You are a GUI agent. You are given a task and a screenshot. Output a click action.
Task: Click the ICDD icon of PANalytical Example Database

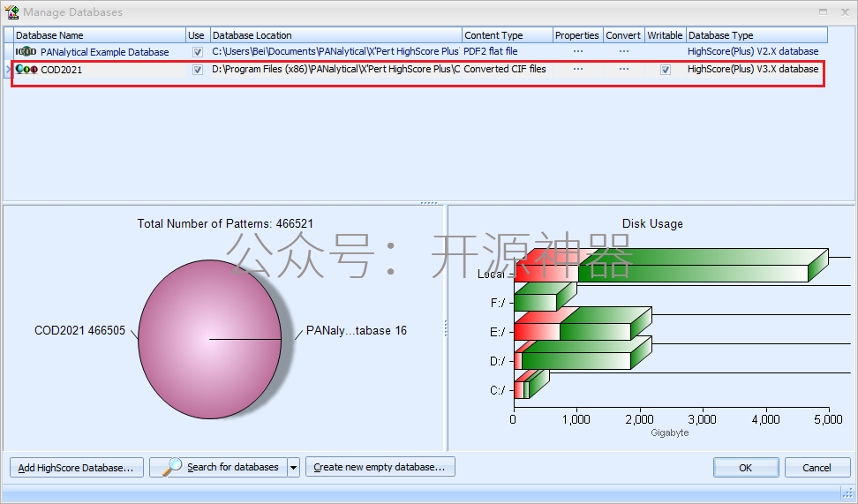click(x=26, y=52)
